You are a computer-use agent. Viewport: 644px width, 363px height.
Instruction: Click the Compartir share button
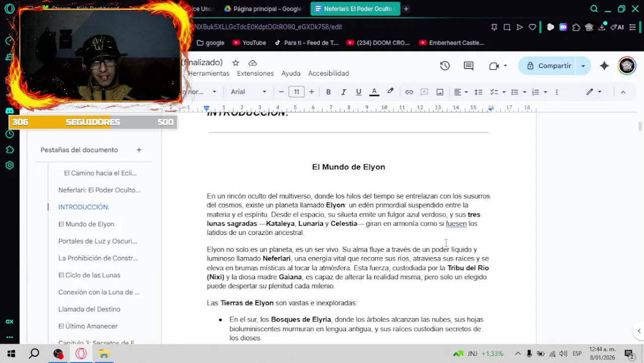(548, 66)
